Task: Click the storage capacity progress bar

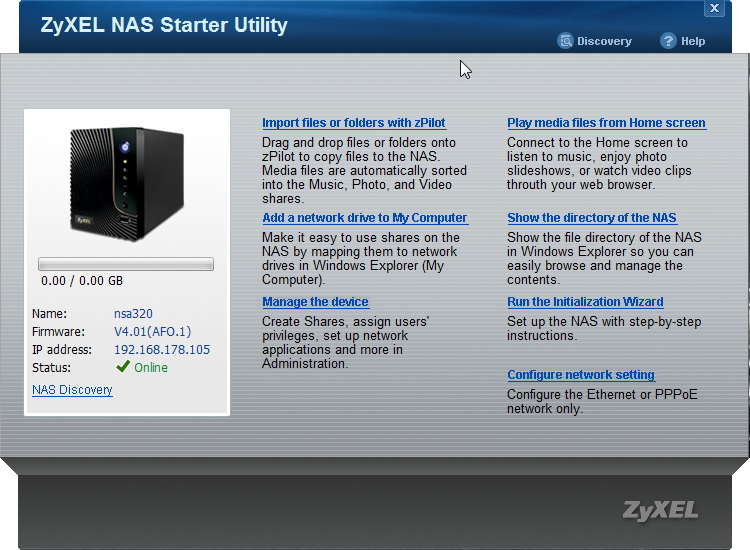Action: [x=126, y=264]
